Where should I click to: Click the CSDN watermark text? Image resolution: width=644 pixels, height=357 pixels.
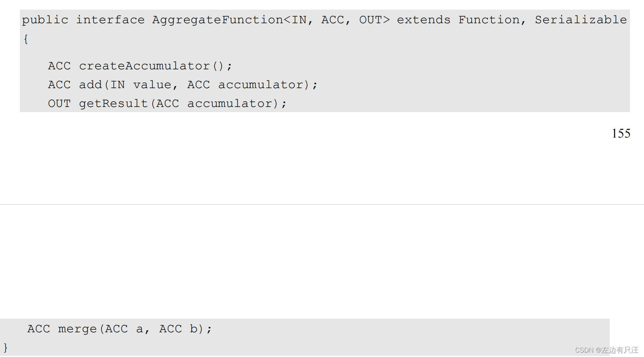point(606,350)
